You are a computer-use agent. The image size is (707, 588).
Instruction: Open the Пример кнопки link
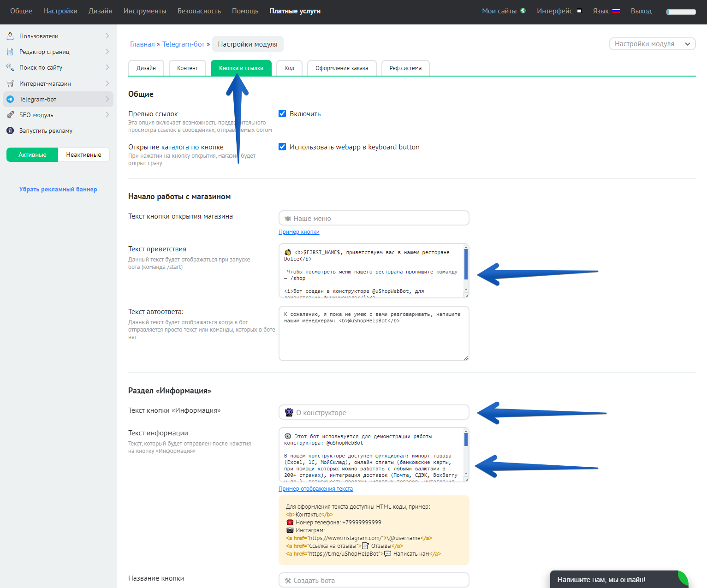(299, 232)
